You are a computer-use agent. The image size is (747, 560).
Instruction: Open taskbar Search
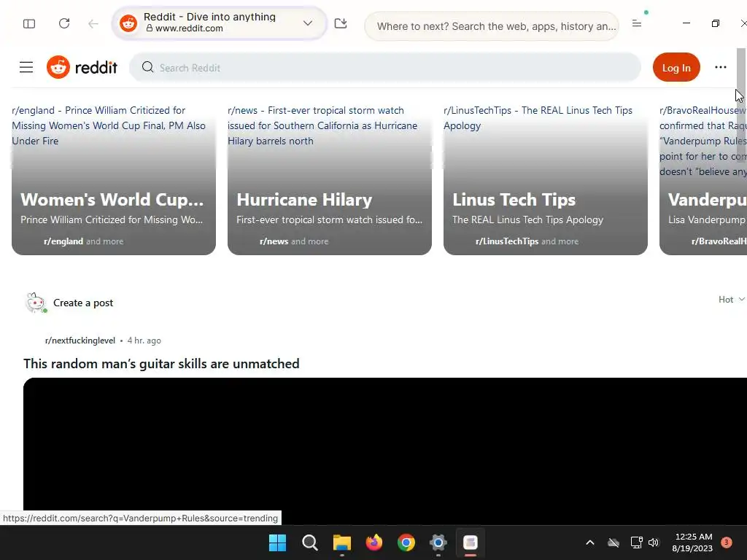tap(309, 542)
